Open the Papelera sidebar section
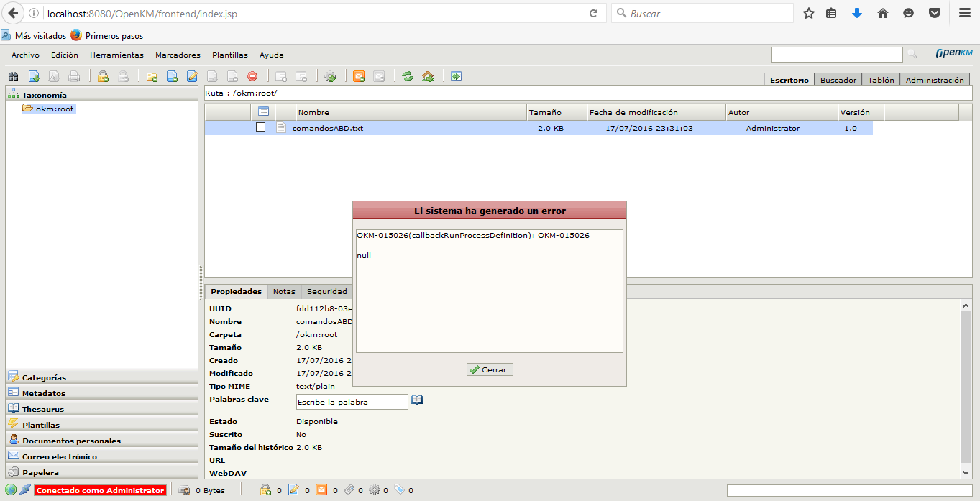Screen dimensions: 980x501 point(40,472)
